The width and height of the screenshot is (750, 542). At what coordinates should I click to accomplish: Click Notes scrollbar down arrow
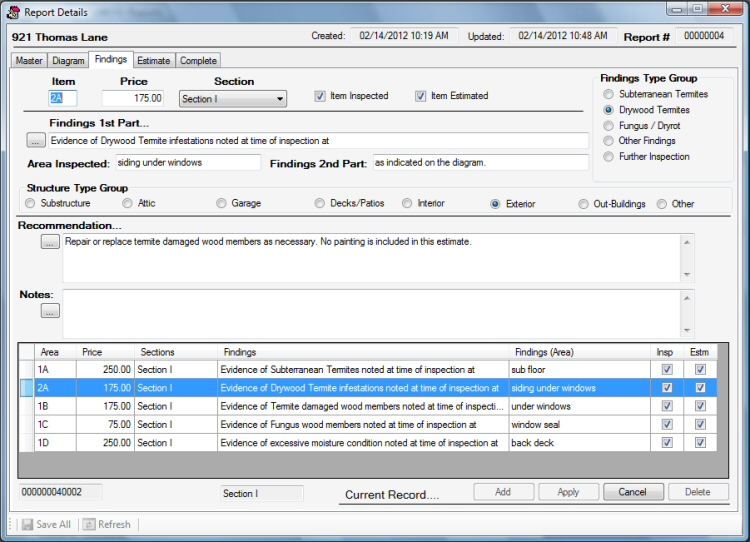click(x=687, y=330)
